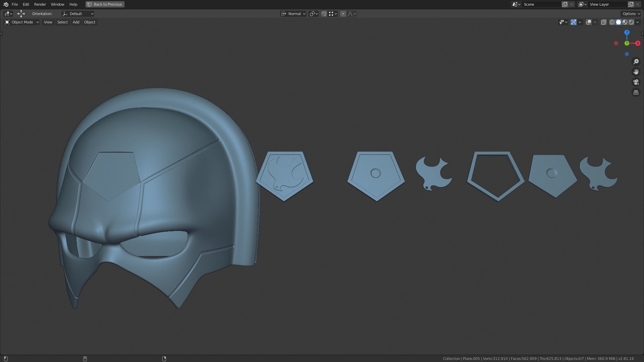This screenshot has width=644, height=362.
Task: Switch to orthographic view with perspective icon
Action: tap(636, 92)
